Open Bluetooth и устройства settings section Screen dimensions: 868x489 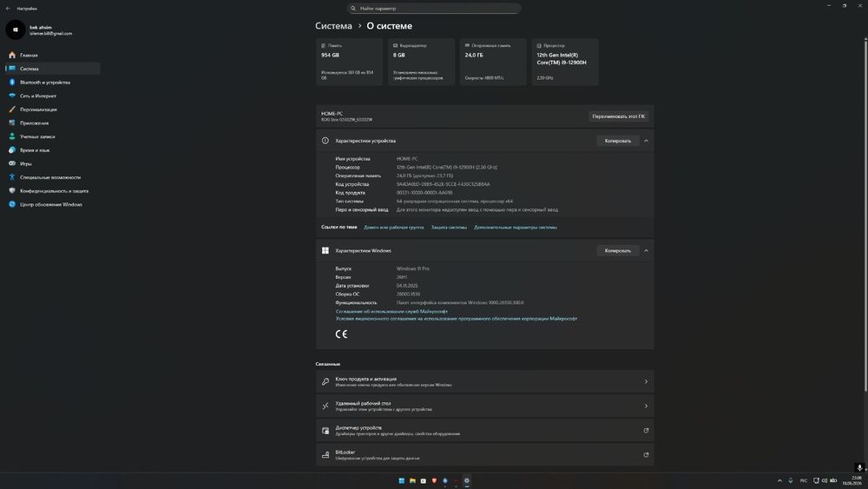(x=53, y=82)
